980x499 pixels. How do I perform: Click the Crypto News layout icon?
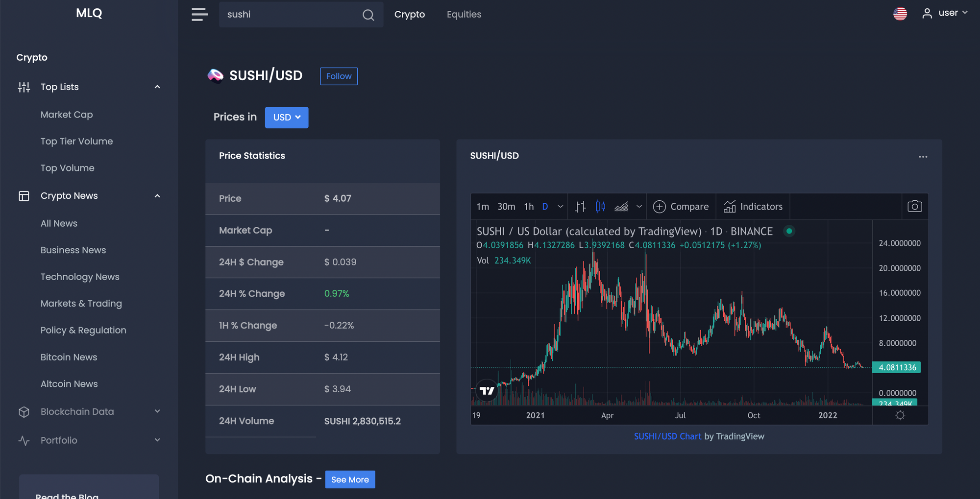point(24,196)
